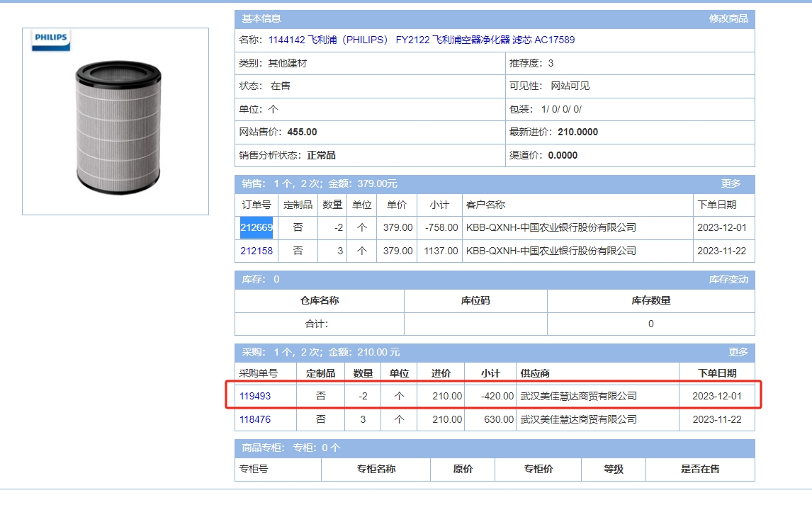
Task: Click the 推荐度 value 3
Action: 551,63
